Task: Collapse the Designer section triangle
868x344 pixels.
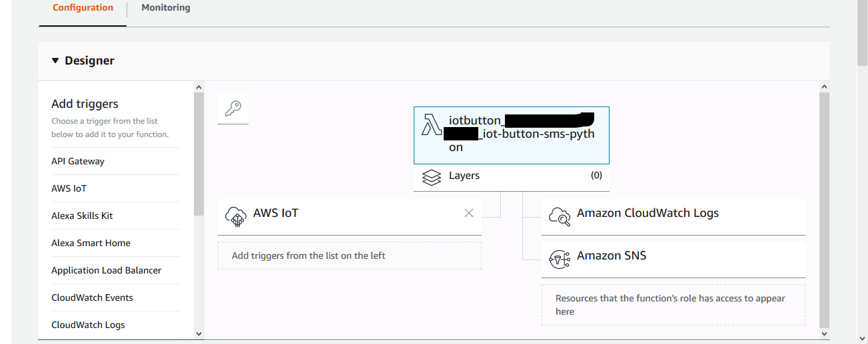Action: 55,61
